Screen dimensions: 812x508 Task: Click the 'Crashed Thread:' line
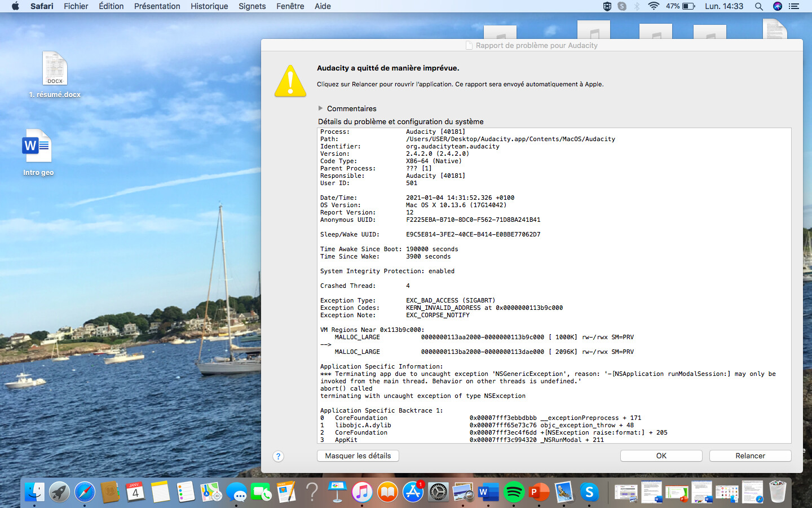[x=365, y=286]
